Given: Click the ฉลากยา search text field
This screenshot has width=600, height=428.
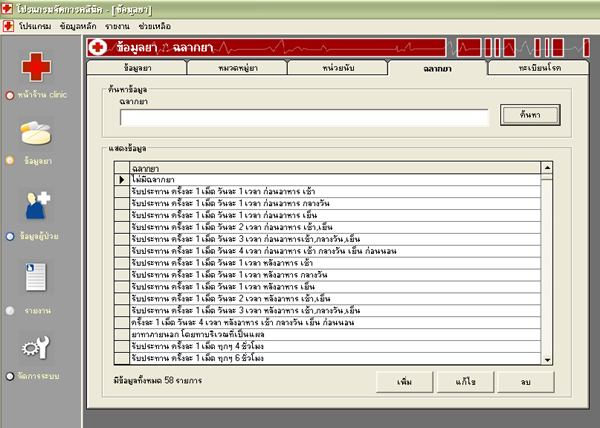Looking at the screenshot, I should pyautogui.click(x=303, y=117).
